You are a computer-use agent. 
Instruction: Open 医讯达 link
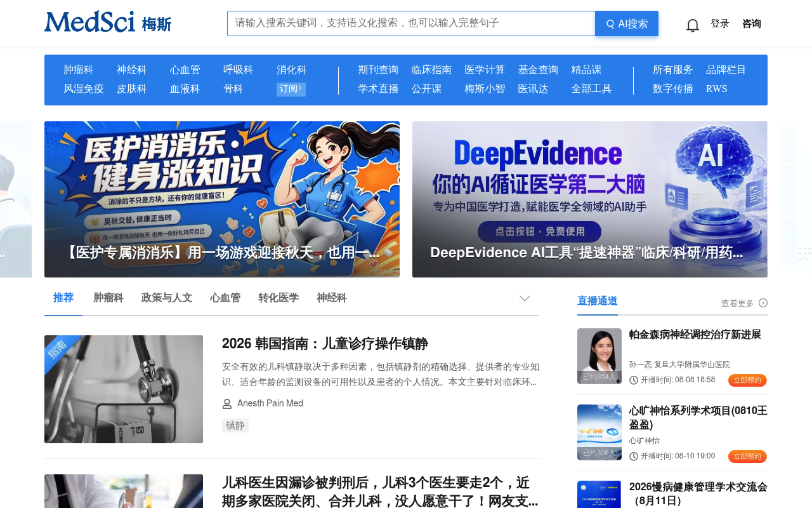533,89
